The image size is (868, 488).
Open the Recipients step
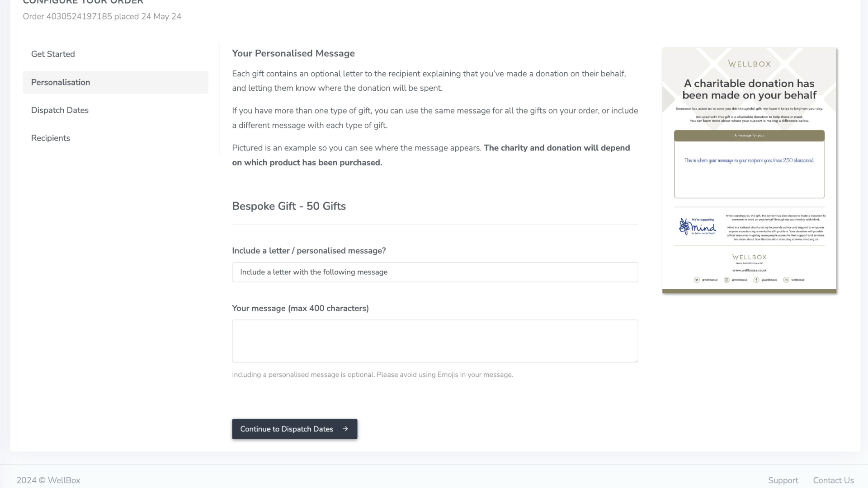coord(51,138)
